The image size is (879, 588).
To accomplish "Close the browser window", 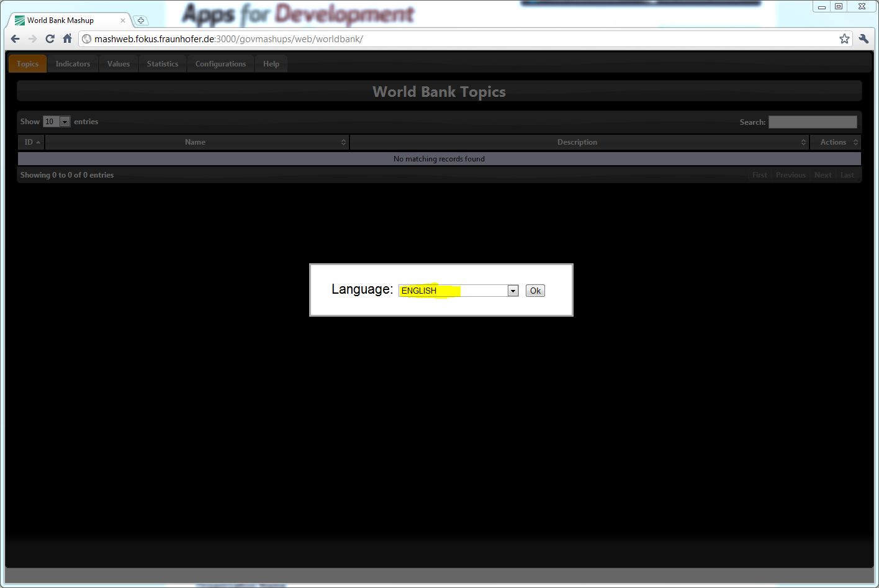I will [x=862, y=6].
